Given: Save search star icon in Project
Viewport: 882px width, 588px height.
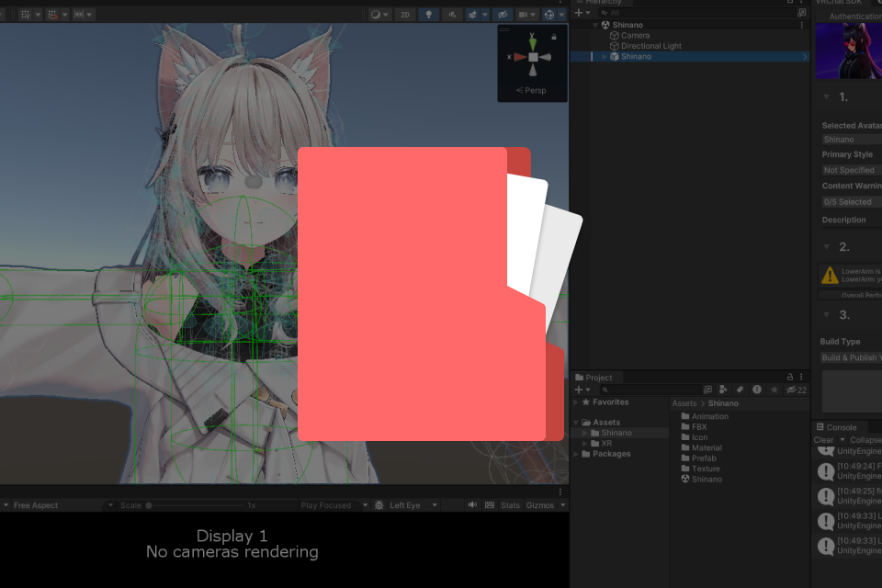Looking at the screenshot, I should coord(774,390).
